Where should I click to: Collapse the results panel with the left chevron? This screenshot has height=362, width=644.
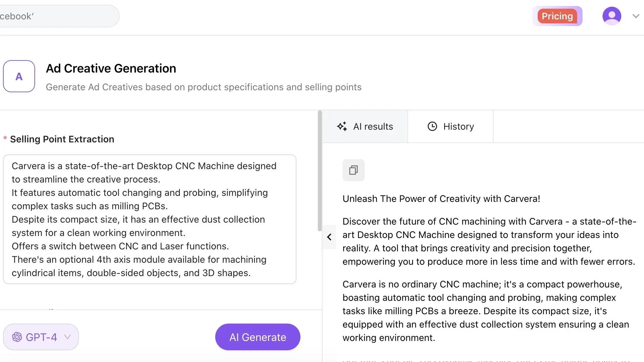coord(329,237)
